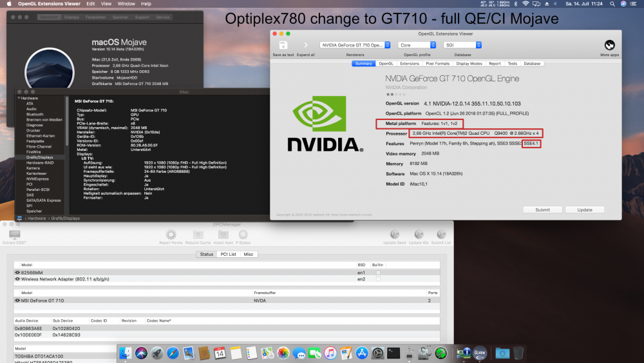Click Submit List icon
Screen dimensions: 644x363
pos(441,234)
